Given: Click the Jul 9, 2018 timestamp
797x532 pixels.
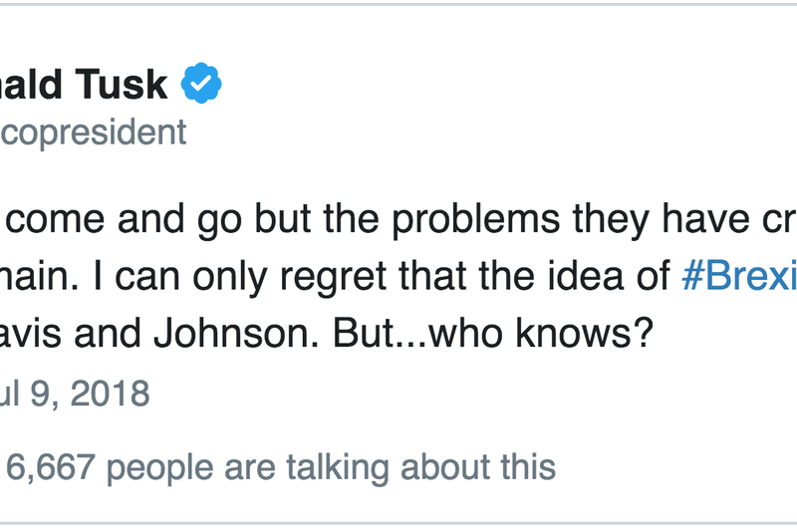Looking at the screenshot, I should (x=75, y=394).
